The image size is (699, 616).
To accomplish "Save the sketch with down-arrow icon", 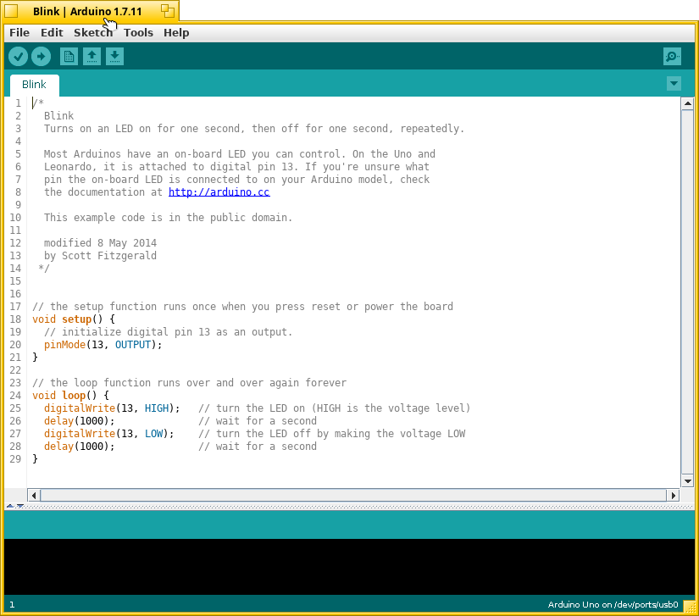I will [x=114, y=57].
